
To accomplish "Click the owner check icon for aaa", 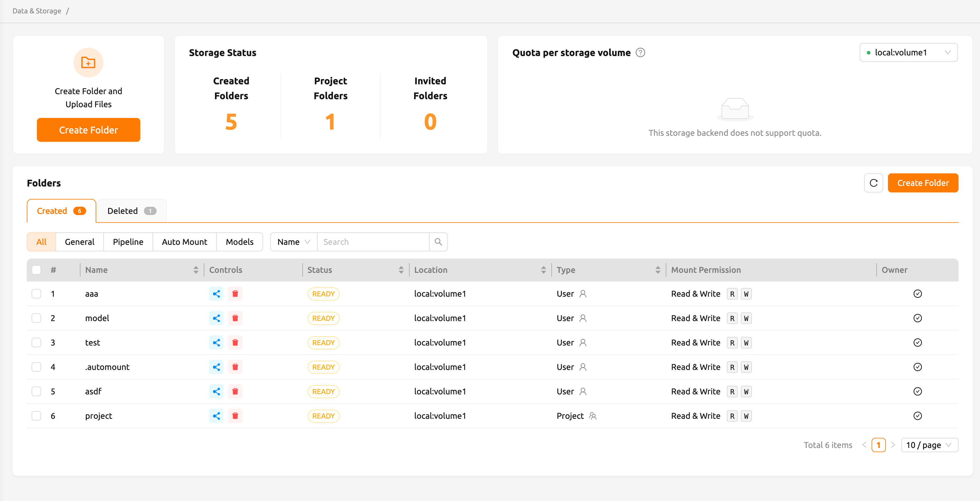I will [x=918, y=294].
